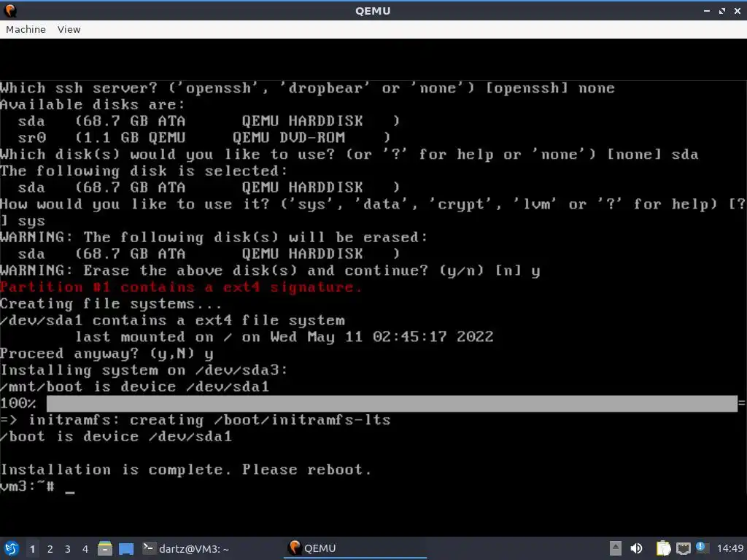
Task: Click 'WARNING: Erase the above disk(s)' line
Action: coord(270,271)
